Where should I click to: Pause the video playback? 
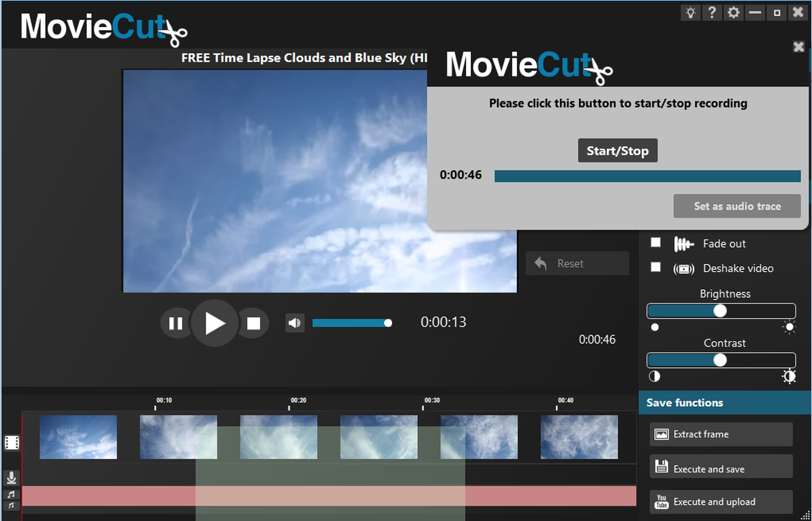click(x=175, y=323)
